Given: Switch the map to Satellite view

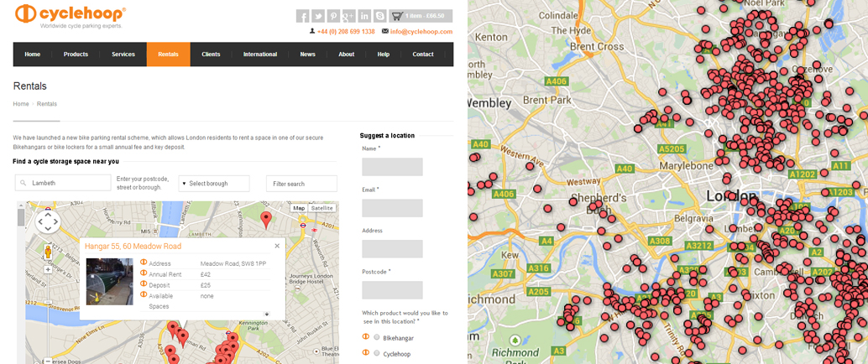Looking at the screenshot, I should pyautogui.click(x=322, y=209).
